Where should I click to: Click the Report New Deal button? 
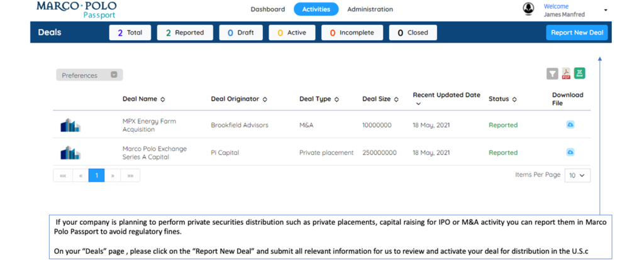point(577,33)
